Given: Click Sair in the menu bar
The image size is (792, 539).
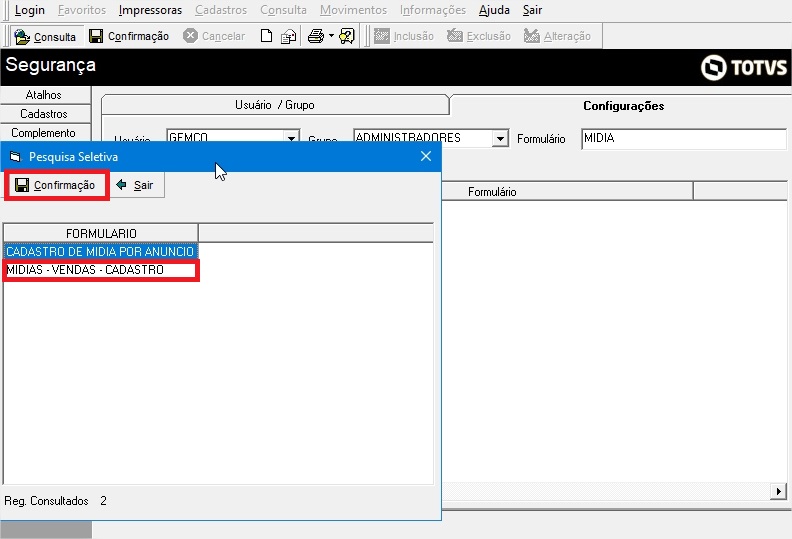Looking at the screenshot, I should click(532, 10).
